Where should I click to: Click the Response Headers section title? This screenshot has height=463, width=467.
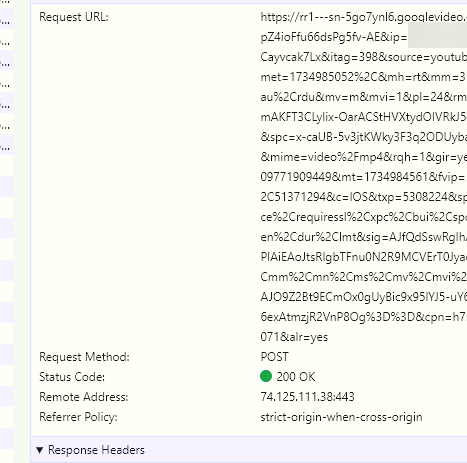(x=96, y=450)
